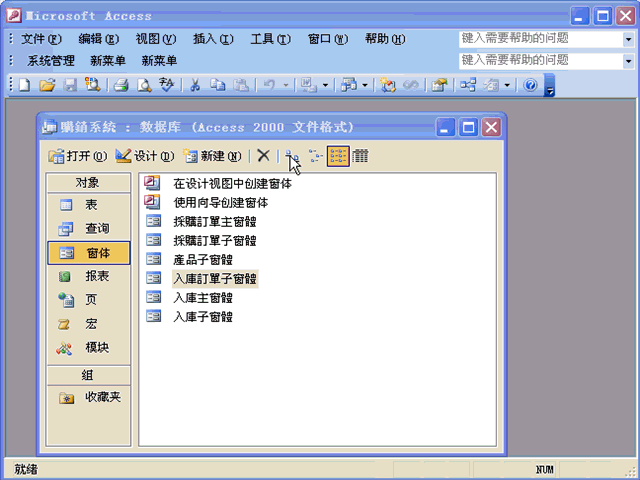Image resolution: width=640 pixels, height=480 pixels.
Task: Open the 工具(T) menu
Action: 270,39
